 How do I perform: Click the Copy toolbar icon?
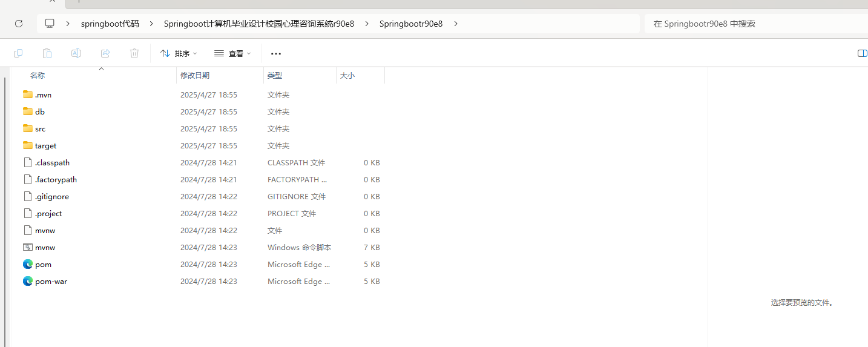18,53
